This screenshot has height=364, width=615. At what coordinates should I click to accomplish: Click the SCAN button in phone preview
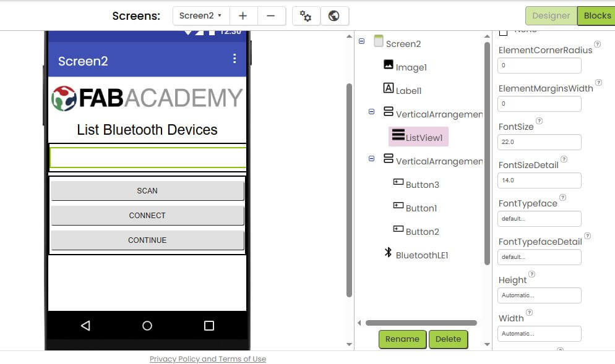pos(147,191)
